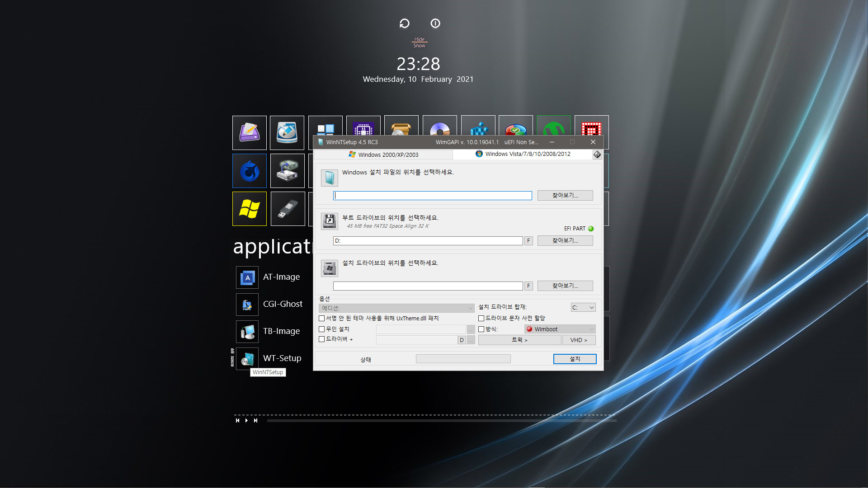Image resolution: width=868 pixels, height=488 pixels.
Task: Tick the 무인 설치 unattended checkbox
Action: (322, 329)
